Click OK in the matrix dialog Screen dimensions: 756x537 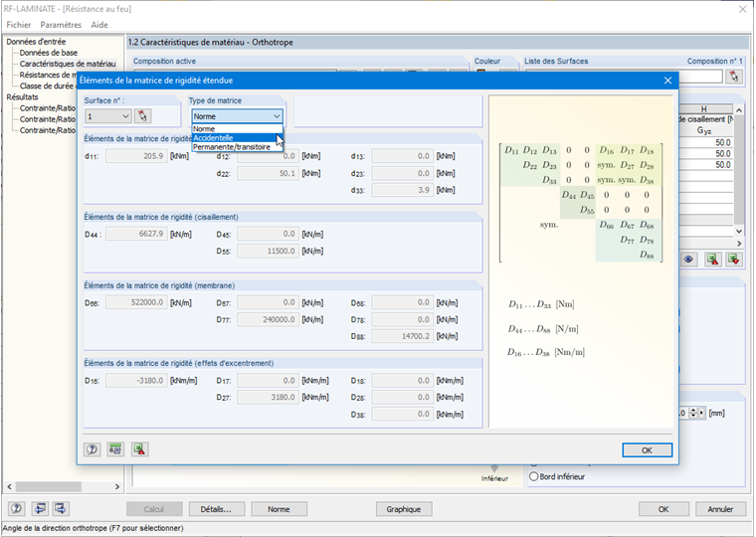tap(647, 450)
